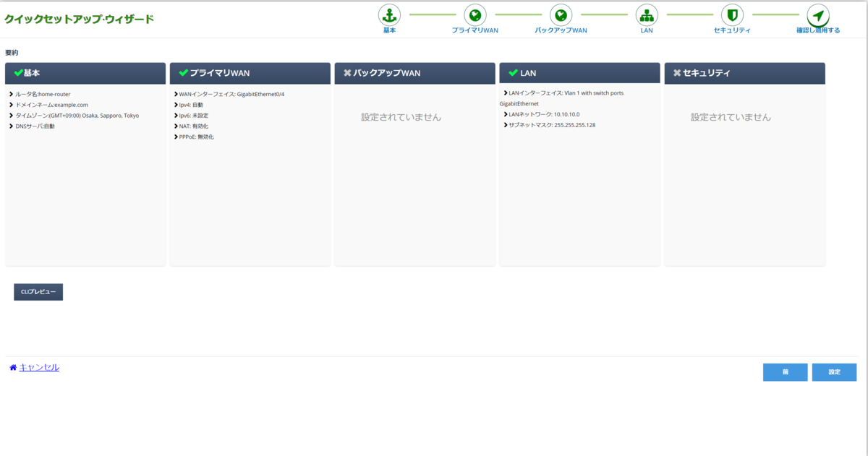The height and width of the screenshot is (456, 868).
Task: Click the chevron beside LANインターフェイス entry
Action: [x=506, y=93]
